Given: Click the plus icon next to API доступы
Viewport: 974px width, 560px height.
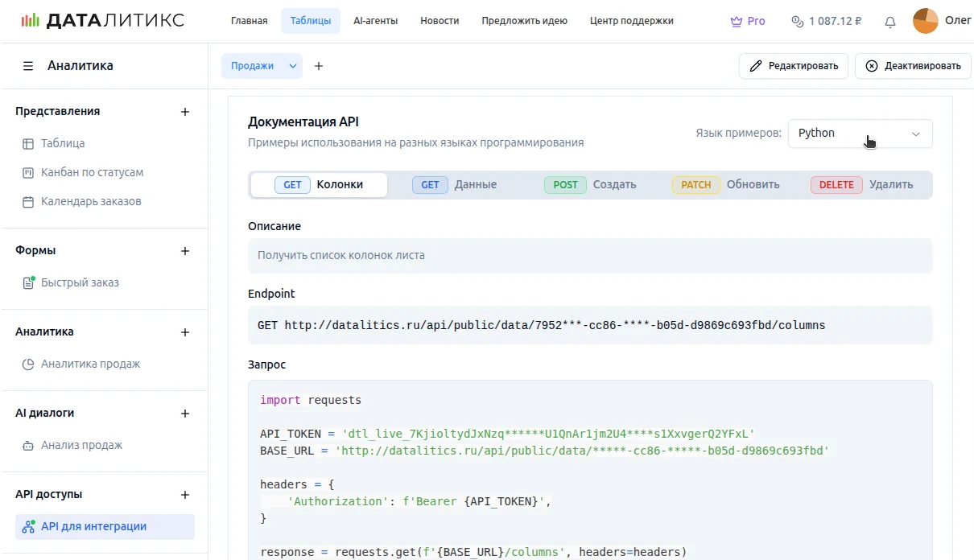Looking at the screenshot, I should coord(185,495).
